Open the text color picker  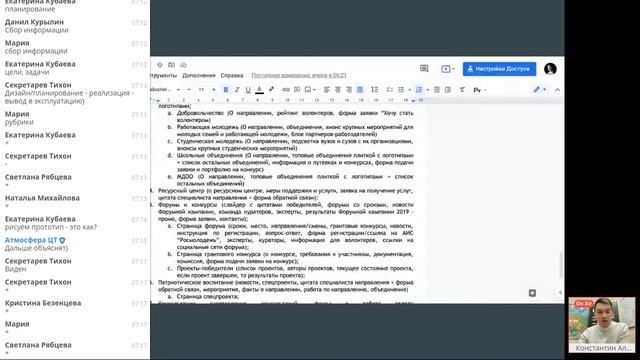[x=259, y=90]
